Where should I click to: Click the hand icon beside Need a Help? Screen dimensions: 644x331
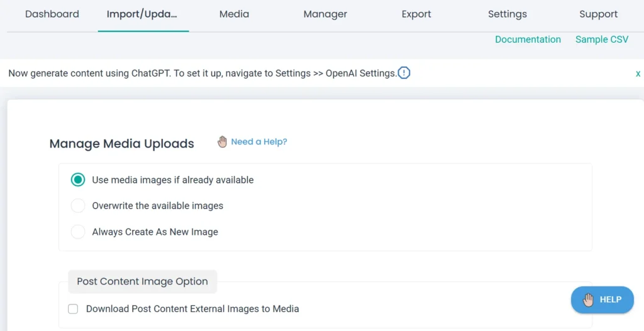click(x=222, y=142)
